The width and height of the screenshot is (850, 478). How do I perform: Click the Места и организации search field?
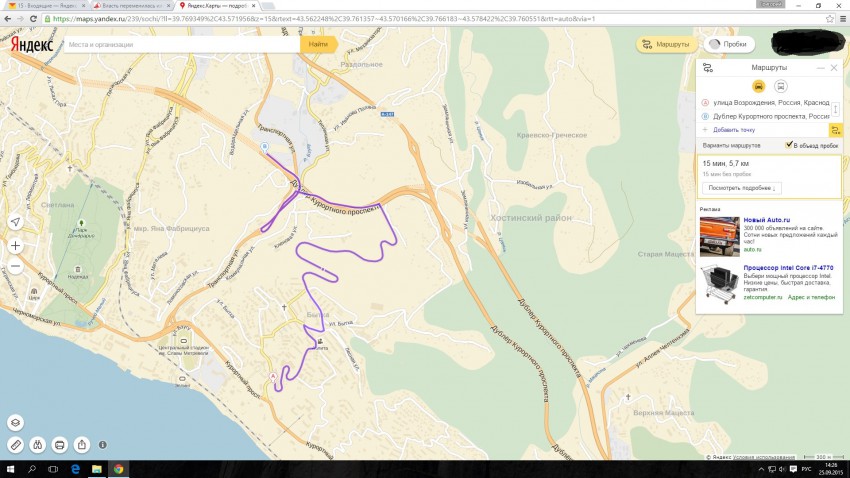[x=180, y=45]
